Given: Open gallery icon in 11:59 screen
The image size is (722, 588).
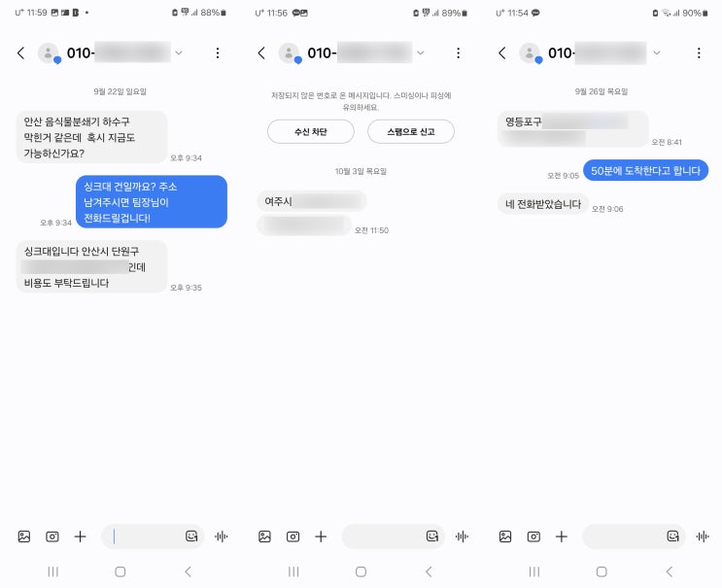Looking at the screenshot, I should point(24,536).
